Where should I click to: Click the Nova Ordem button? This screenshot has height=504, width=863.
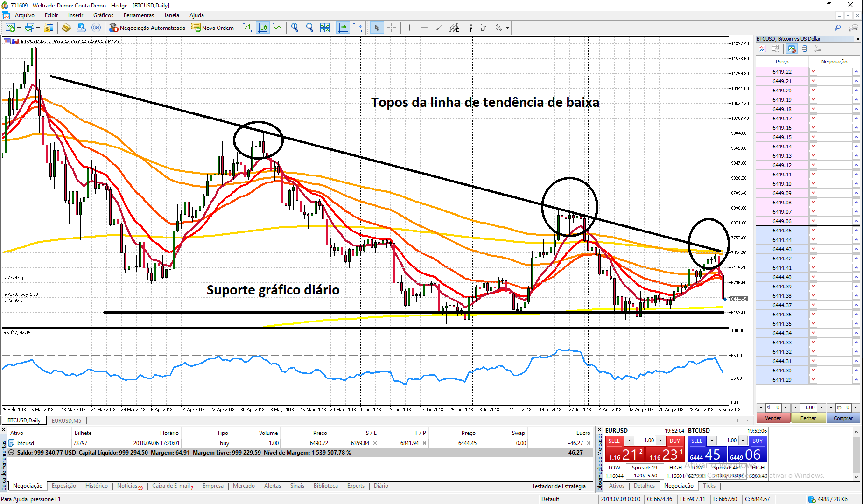[x=213, y=28]
